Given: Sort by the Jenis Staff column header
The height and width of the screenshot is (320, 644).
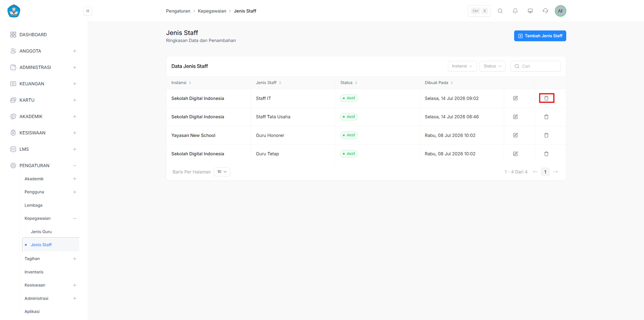Looking at the screenshot, I should pos(268,83).
